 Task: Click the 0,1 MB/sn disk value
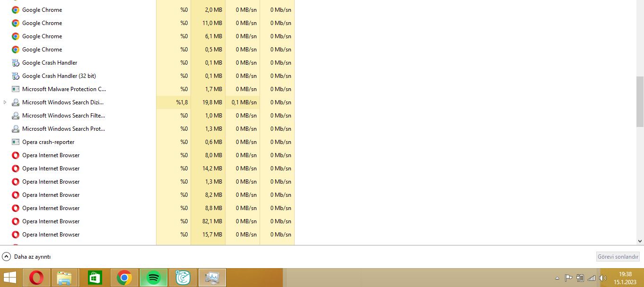point(244,102)
